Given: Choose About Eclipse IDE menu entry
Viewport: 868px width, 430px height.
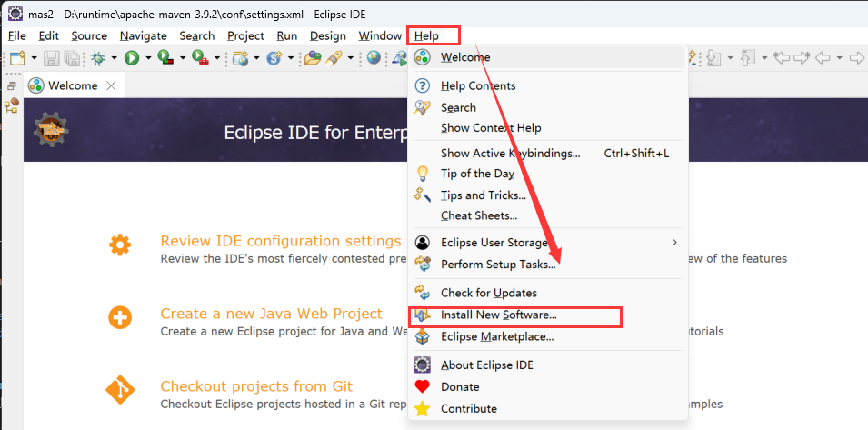Looking at the screenshot, I should tap(548, 365).
